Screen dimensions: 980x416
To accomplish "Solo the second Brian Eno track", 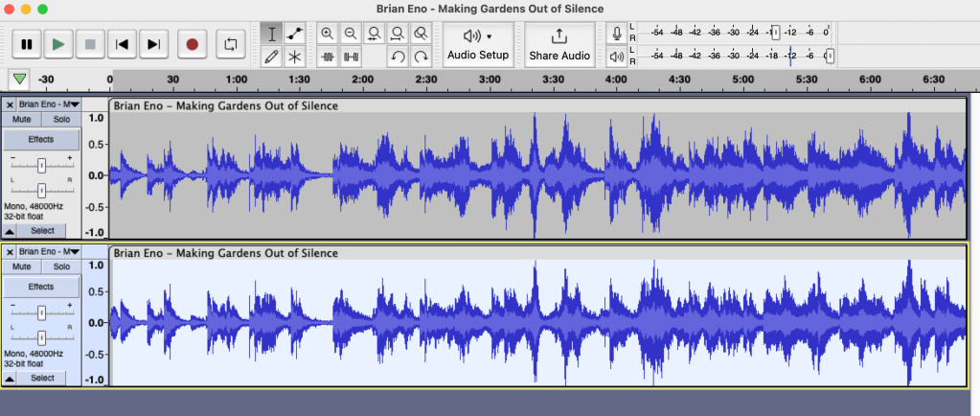I will 61,266.
